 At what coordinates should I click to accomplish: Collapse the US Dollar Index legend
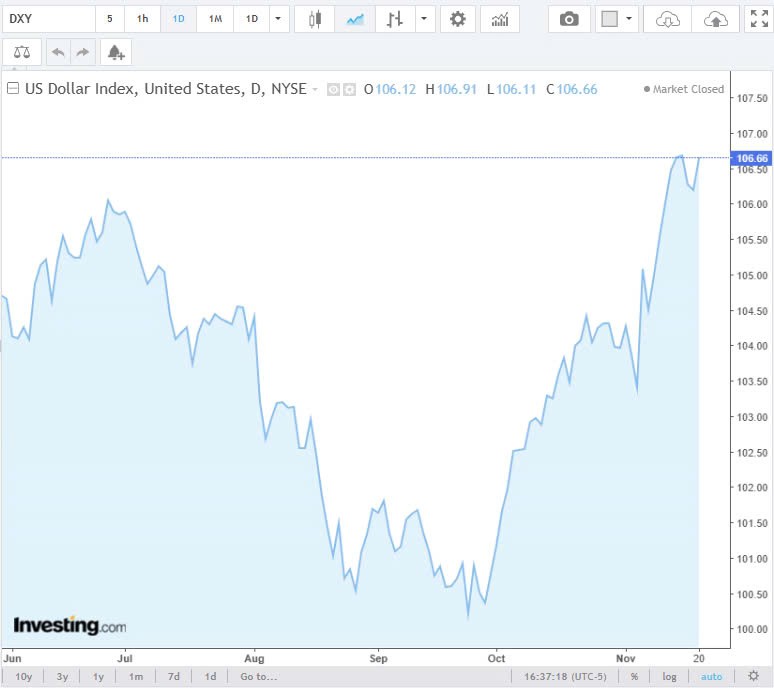tap(13, 89)
